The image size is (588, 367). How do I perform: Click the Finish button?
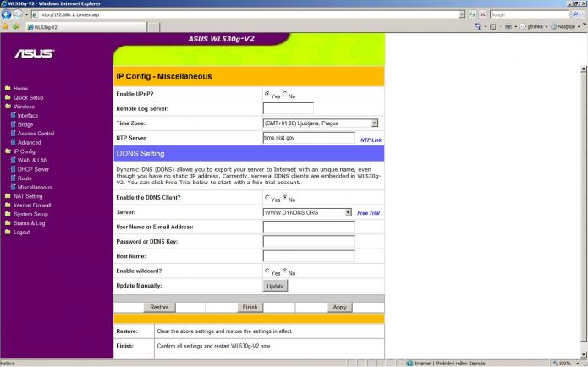click(x=250, y=308)
